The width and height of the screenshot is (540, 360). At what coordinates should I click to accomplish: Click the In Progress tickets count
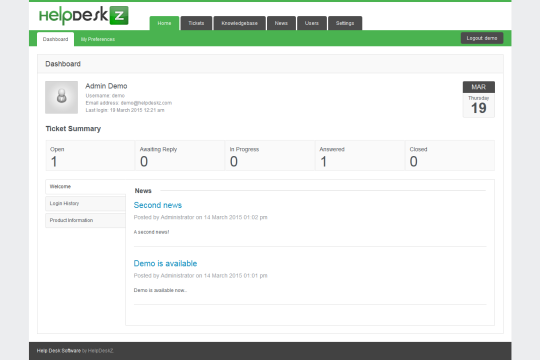click(x=270, y=155)
